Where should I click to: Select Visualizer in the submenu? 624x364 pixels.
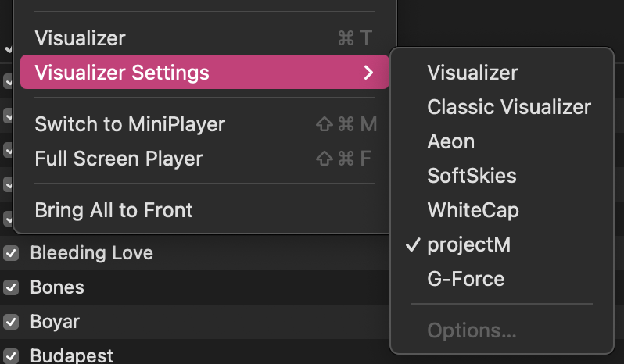tap(472, 73)
